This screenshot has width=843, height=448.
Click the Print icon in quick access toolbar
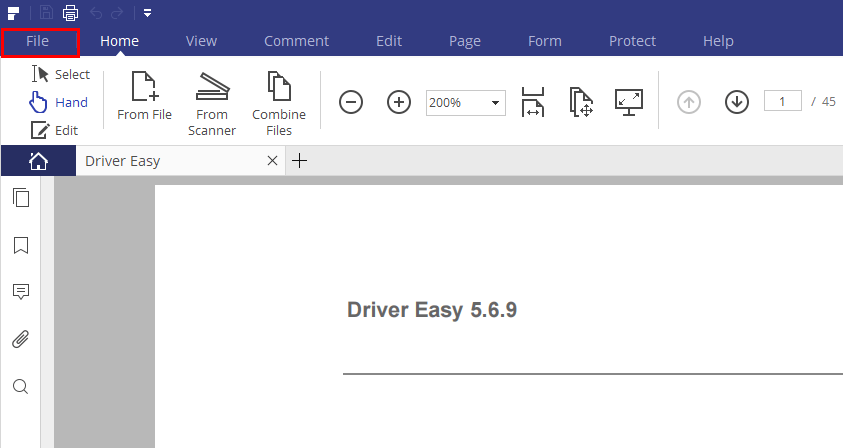pos(70,12)
